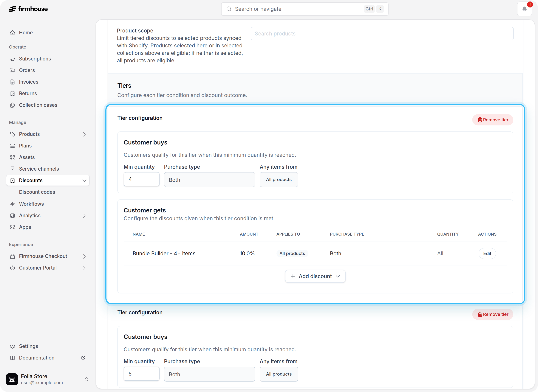Click trash icon in first Remove tier

point(480,120)
